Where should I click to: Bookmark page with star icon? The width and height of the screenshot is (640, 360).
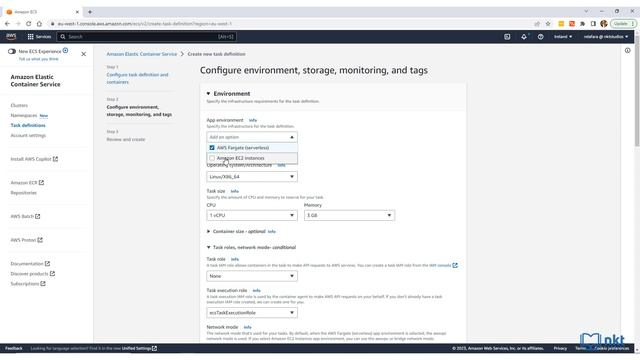point(548,24)
